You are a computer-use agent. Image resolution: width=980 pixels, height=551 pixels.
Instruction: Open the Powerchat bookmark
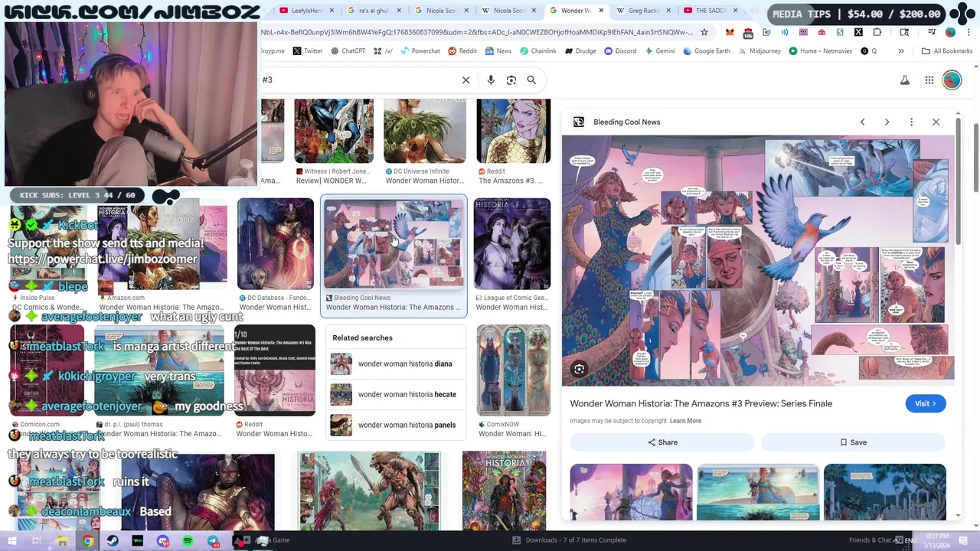420,51
